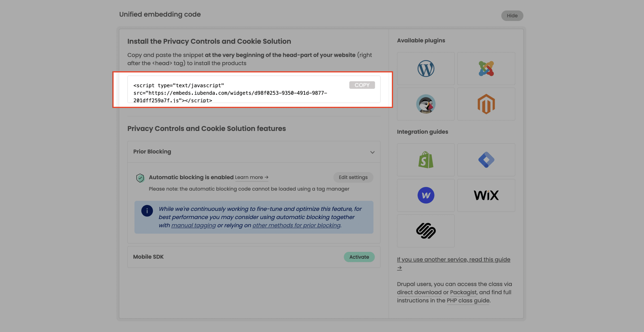Click the shield icon next to automatic blocking

tap(140, 178)
